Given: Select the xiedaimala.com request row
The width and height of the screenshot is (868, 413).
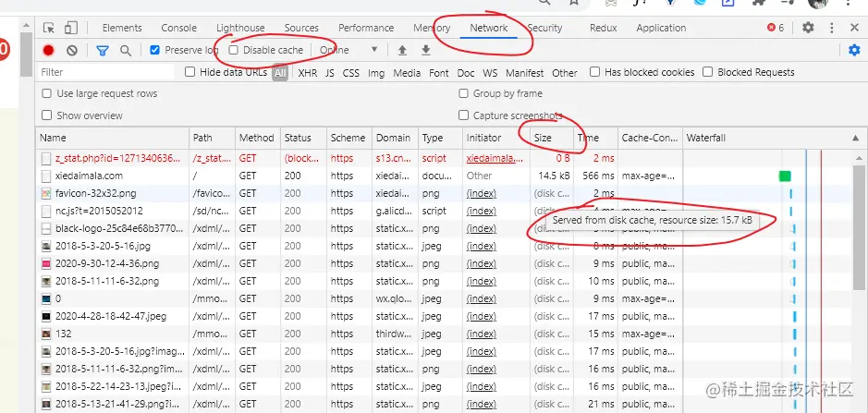Looking at the screenshot, I should [x=445, y=176].
